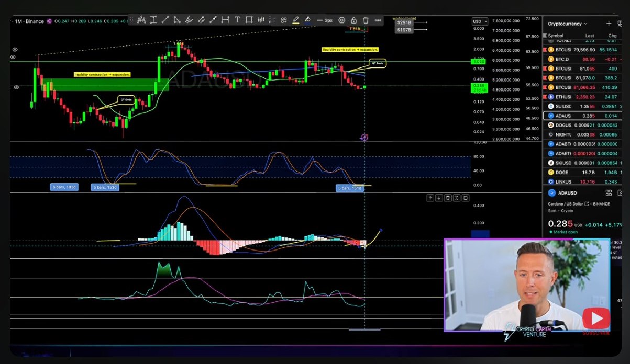The image size is (630, 364).
Task: Lock the selected drawing
Action: [353, 20]
